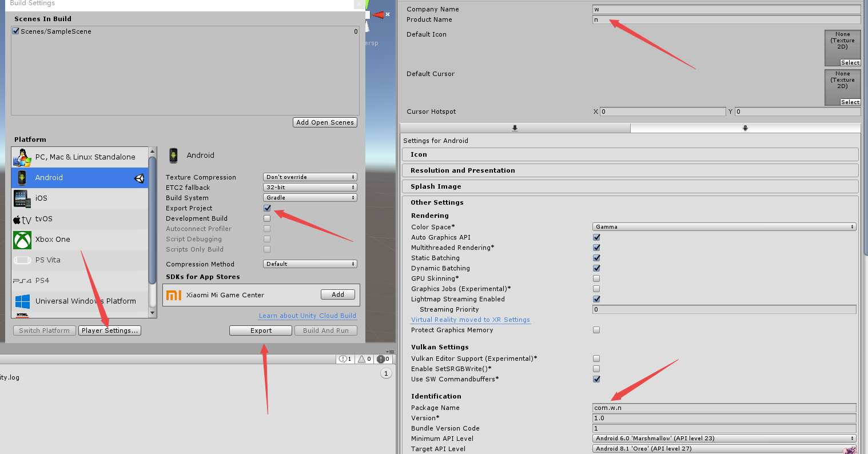The image size is (868, 454).
Task: Click the console warning count icon
Action: tap(362, 359)
